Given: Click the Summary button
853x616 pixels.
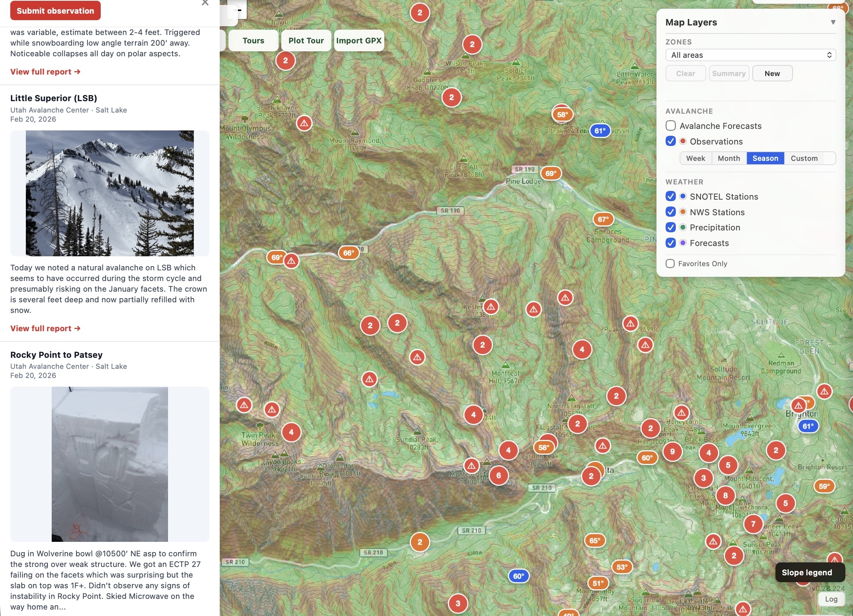Looking at the screenshot, I should point(729,73).
